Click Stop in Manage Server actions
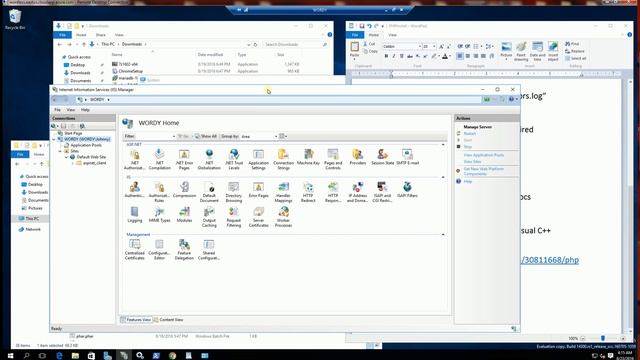The image size is (640, 360). [x=468, y=147]
